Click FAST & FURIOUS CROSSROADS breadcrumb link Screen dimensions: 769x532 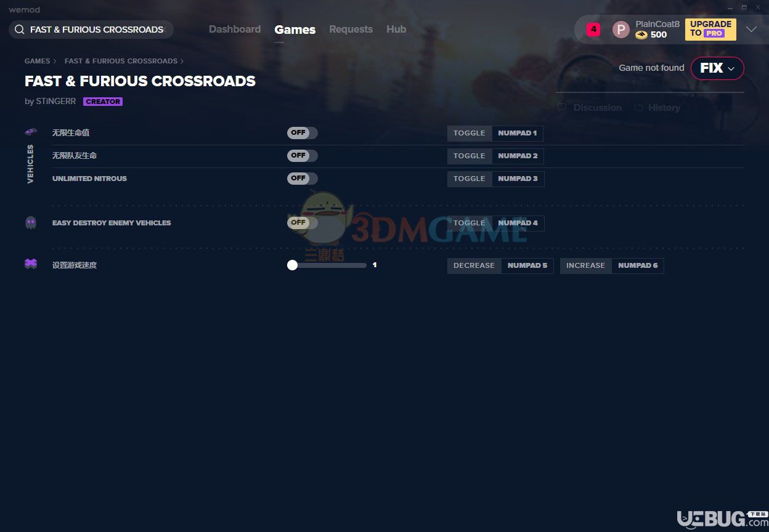(x=121, y=61)
